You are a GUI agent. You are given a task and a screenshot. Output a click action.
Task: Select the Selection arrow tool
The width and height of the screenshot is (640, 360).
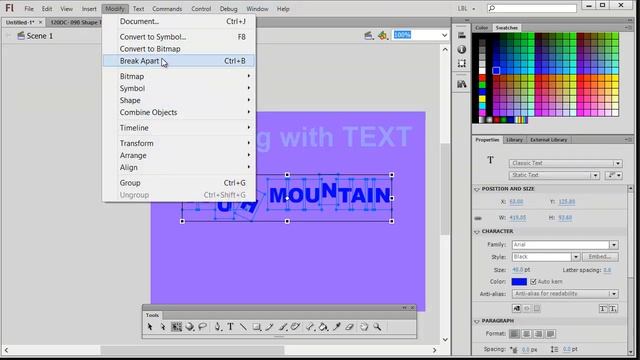[150, 327]
